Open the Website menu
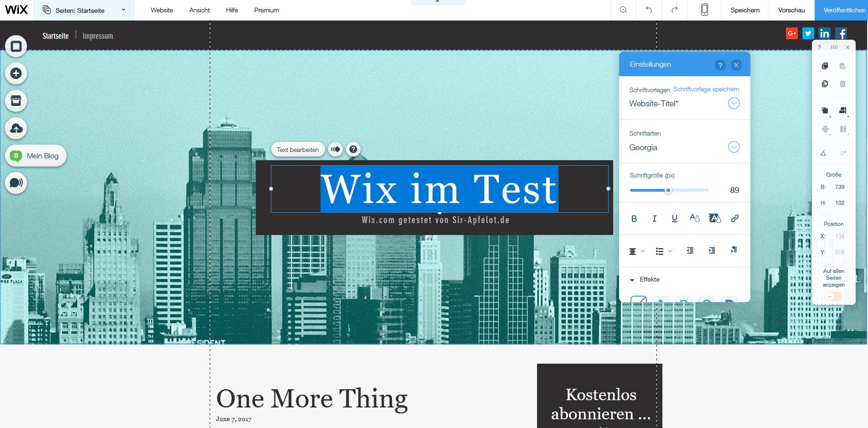The width and height of the screenshot is (868, 428). point(162,10)
